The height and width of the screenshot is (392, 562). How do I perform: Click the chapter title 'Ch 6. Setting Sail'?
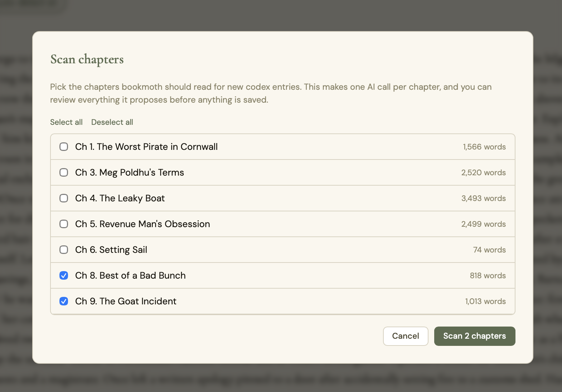click(111, 250)
